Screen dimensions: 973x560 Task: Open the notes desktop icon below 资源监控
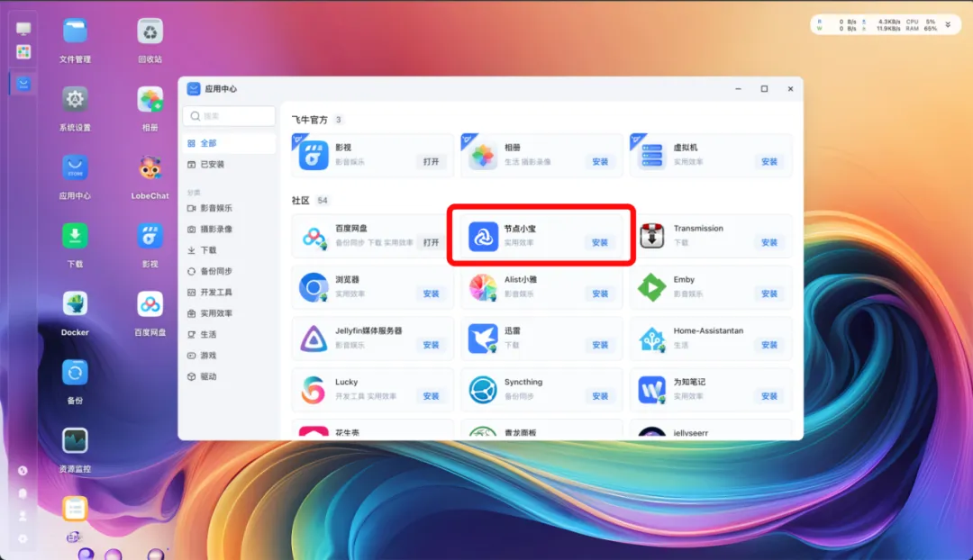click(75, 509)
